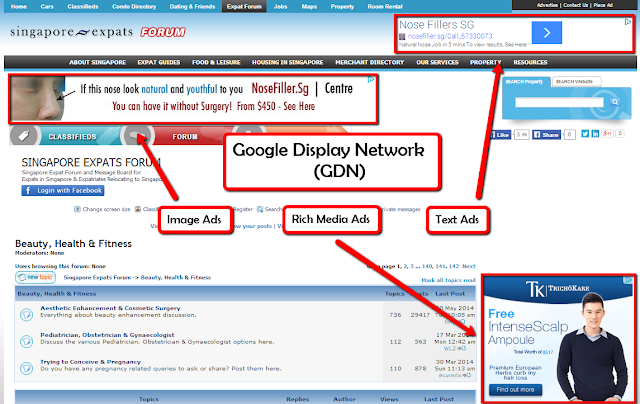Image resolution: width=640 pixels, height=404 pixels.
Task: Go to page 142 of forum
Action: [x=454, y=266]
